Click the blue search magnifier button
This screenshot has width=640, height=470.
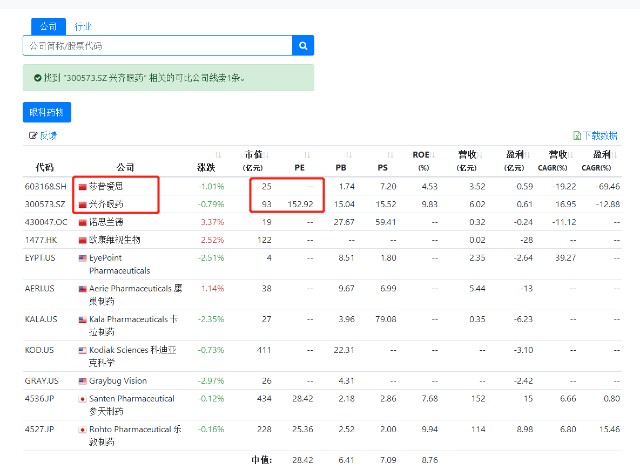pyautogui.click(x=303, y=45)
